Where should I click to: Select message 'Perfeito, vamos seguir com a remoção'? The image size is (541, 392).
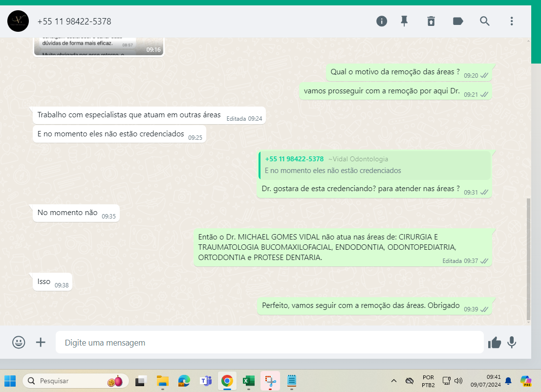(x=374, y=306)
